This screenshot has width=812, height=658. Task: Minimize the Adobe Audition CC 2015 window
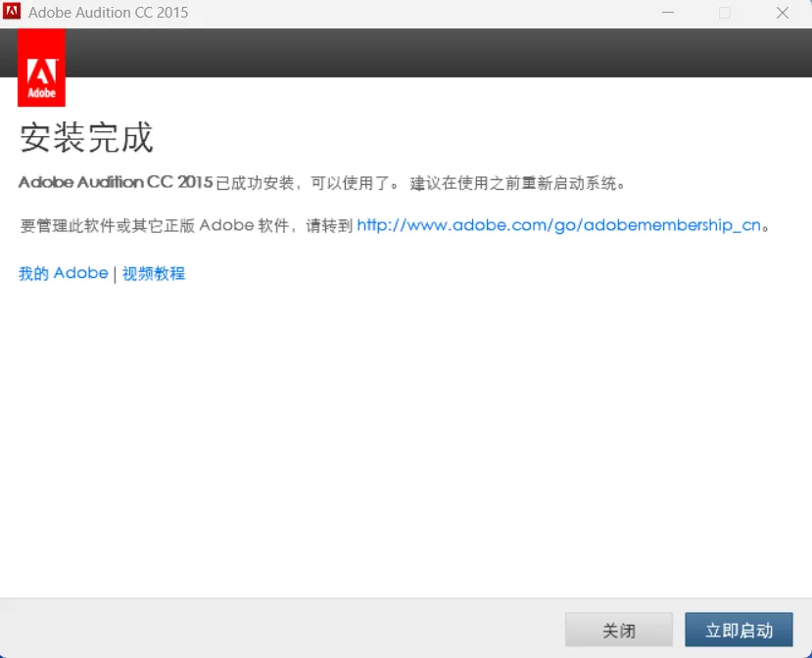668,13
